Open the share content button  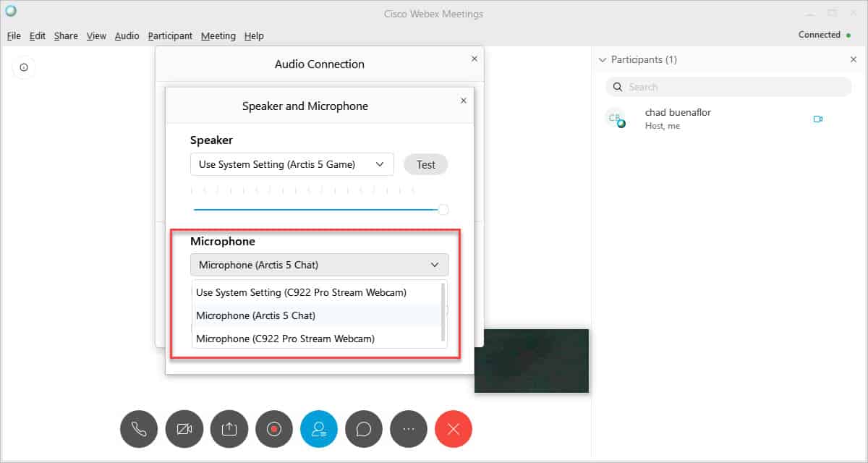229,429
